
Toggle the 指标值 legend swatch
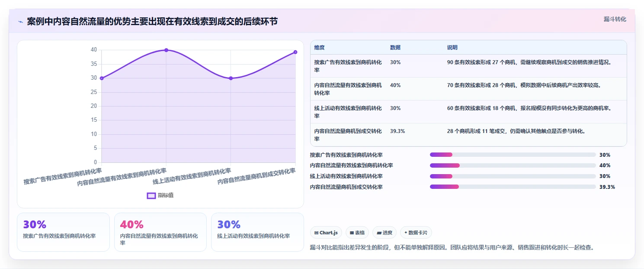pos(151,195)
